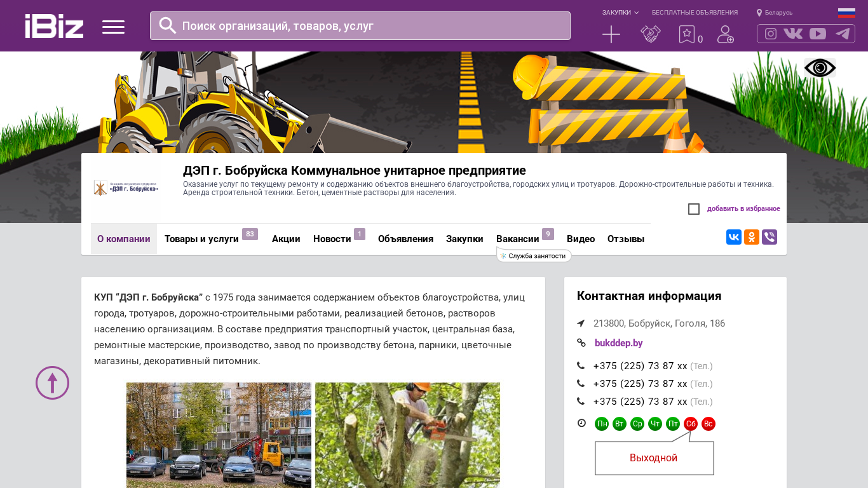Image resolution: width=868 pixels, height=488 pixels.
Task: Click the company title heading text
Action: (x=355, y=170)
